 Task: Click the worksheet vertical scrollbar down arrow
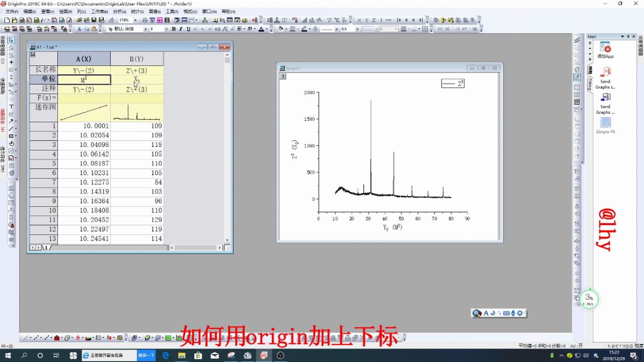[x=227, y=240]
